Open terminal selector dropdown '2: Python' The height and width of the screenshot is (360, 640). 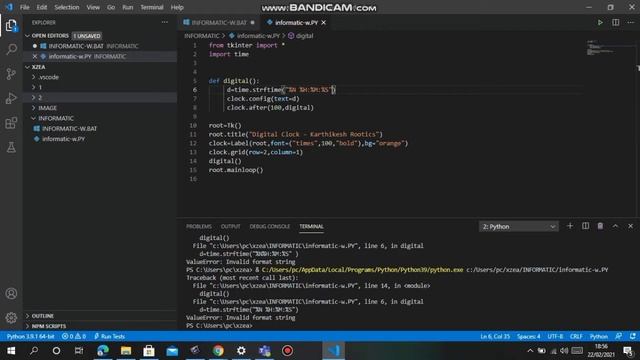pos(518,227)
